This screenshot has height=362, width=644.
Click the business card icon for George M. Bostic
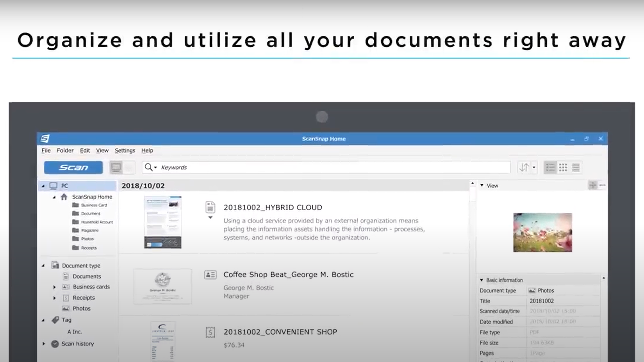[x=210, y=275]
